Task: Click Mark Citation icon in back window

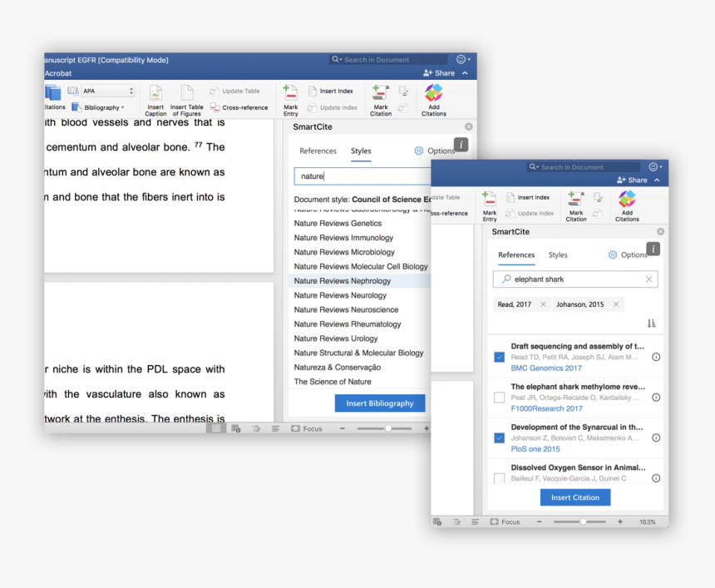Action: click(x=380, y=92)
